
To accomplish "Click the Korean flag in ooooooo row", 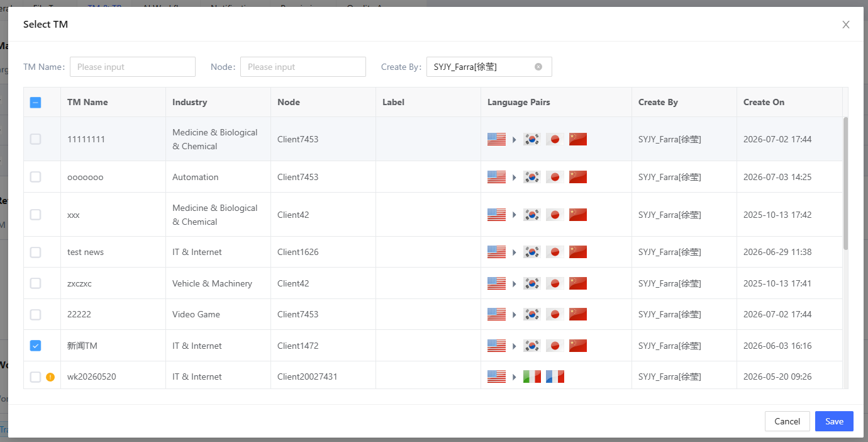I will [x=532, y=177].
